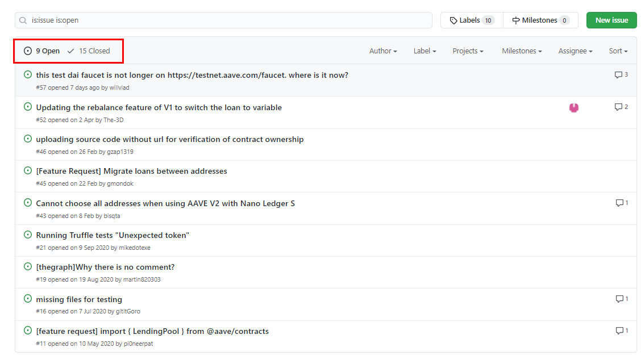
Task: Open the import LendingPool feature request issue
Action: 152,331
